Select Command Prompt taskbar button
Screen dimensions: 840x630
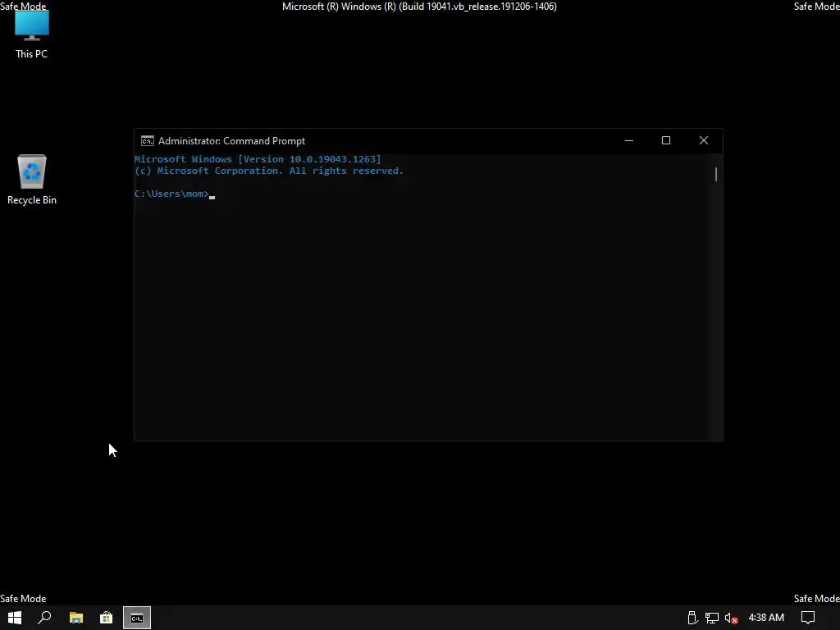tap(137, 618)
